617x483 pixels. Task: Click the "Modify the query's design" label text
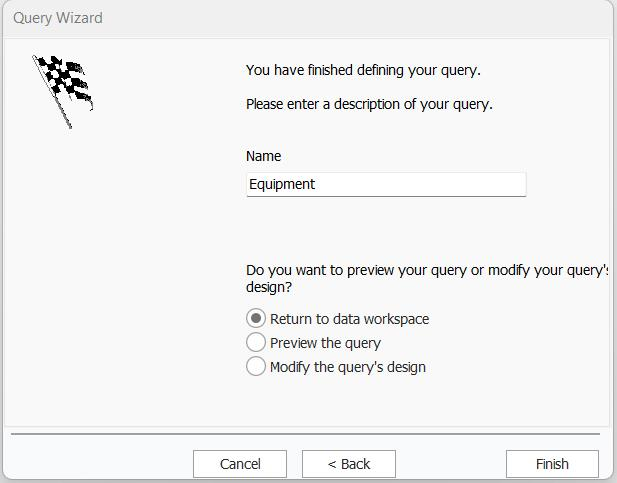point(347,367)
